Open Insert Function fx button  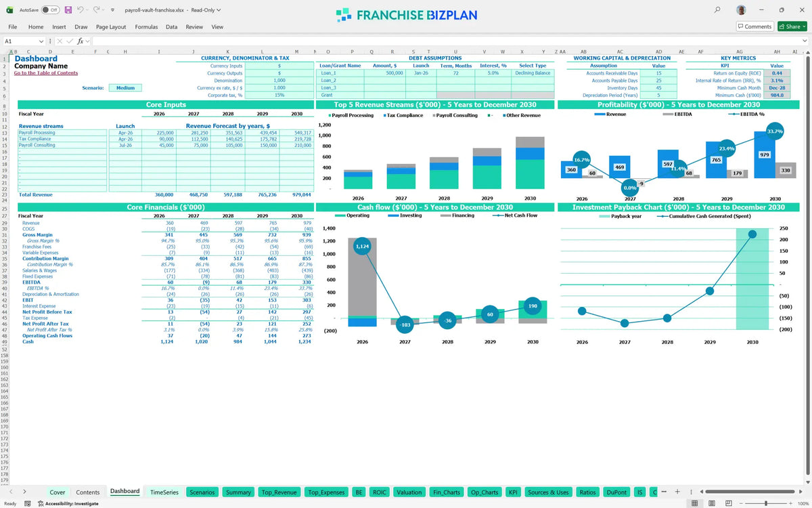click(x=80, y=41)
